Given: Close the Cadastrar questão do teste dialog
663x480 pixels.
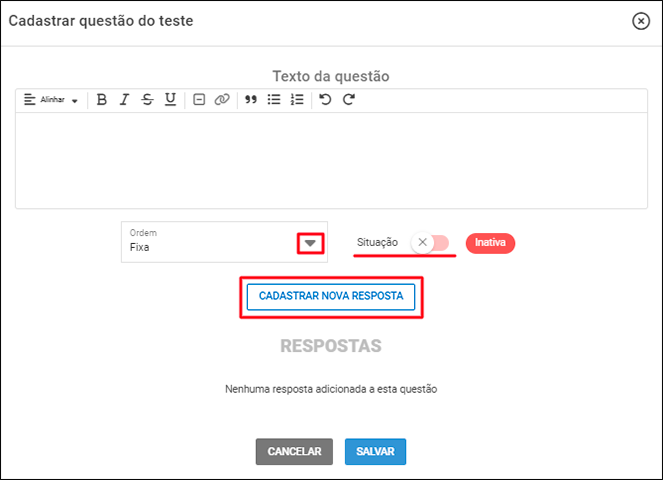Looking at the screenshot, I should pyautogui.click(x=641, y=21).
